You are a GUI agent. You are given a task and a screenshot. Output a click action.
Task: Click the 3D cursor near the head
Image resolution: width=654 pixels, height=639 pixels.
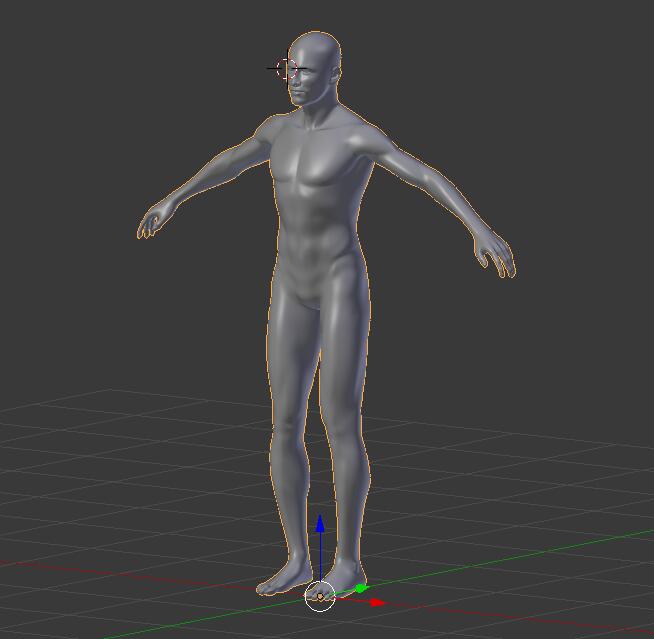[286, 68]
